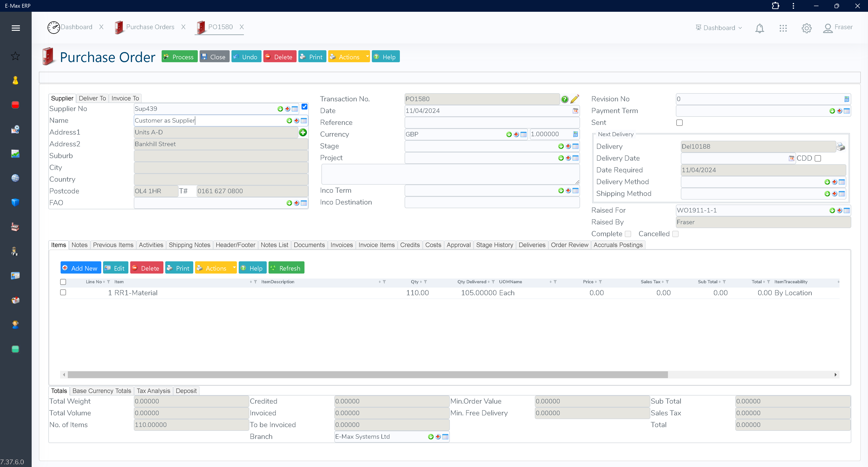Toggle the Sent checkbox

679,123
